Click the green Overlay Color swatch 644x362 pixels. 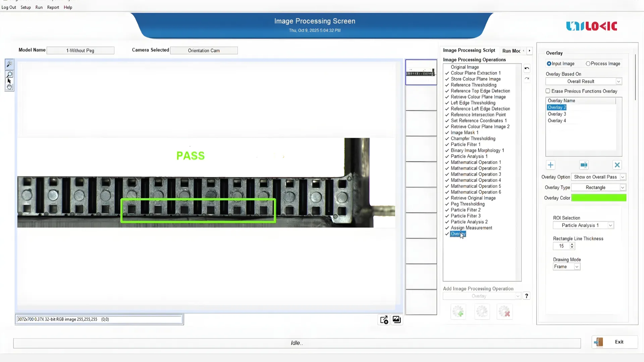tap(598, 198)
